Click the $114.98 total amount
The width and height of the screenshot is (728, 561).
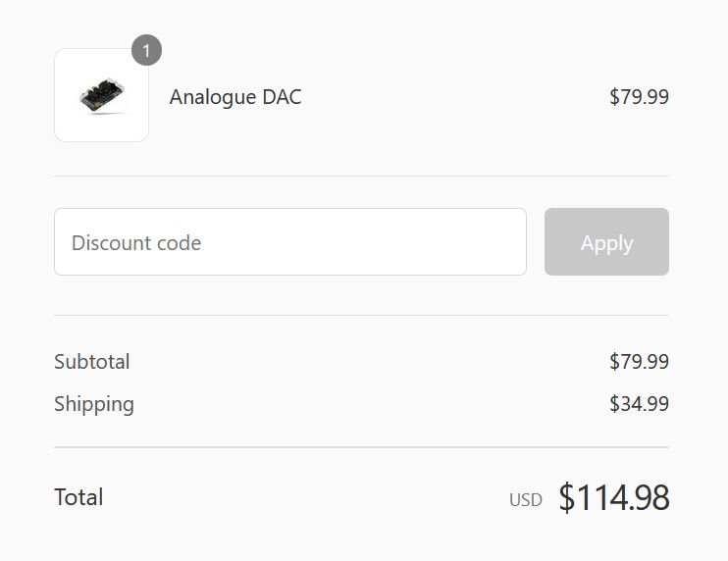614,498
